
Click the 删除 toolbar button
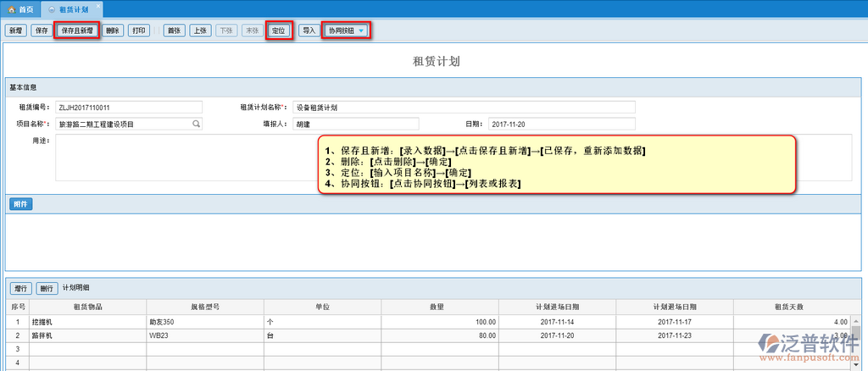point(114,30)
